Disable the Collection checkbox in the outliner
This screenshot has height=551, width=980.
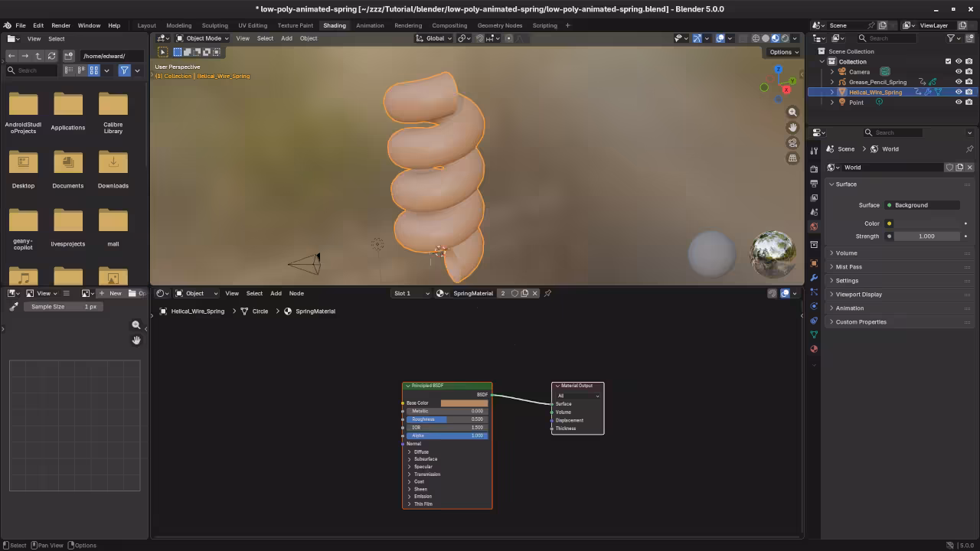(949, 61)
